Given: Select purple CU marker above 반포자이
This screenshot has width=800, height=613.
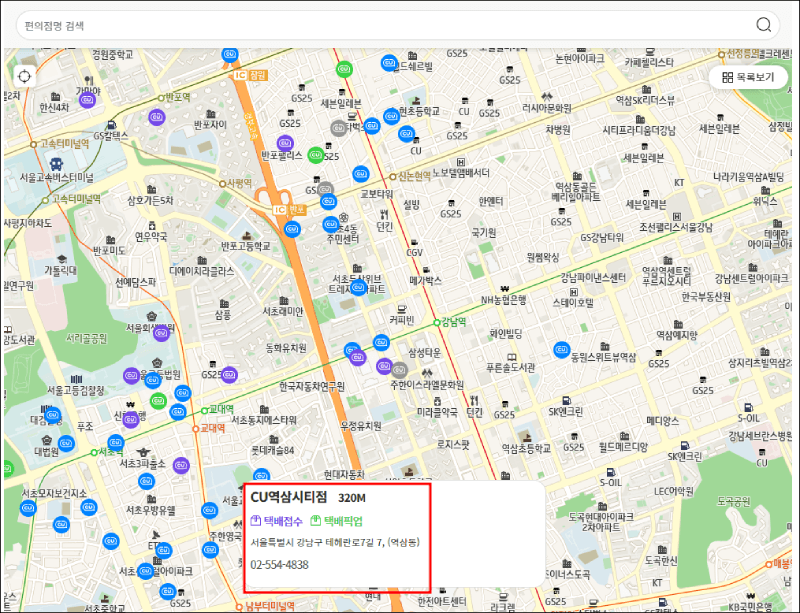Looking at the screenshot, I should [157, 117].
